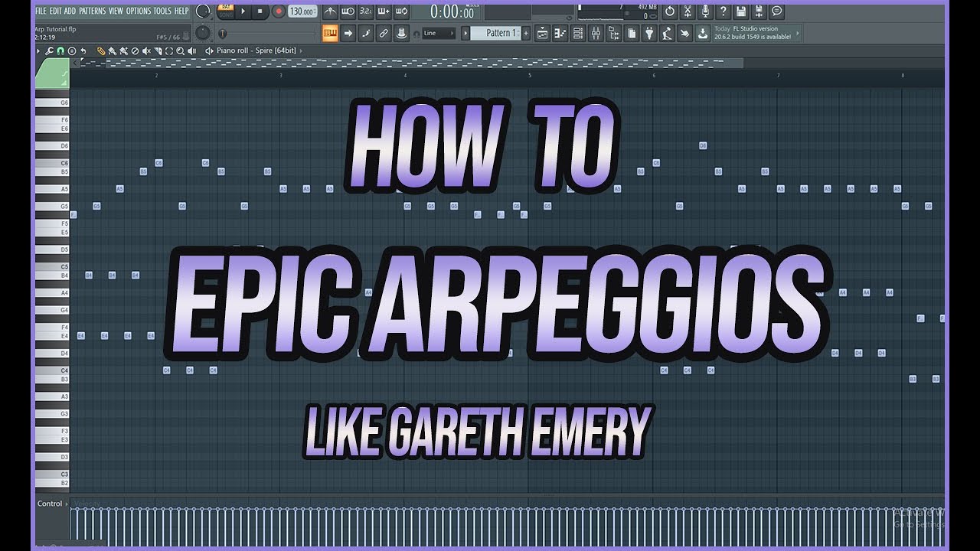The image size is (980, 551).
Task: Toggle the metronome button
Action: pyautogui.click(x=330, y=11)
